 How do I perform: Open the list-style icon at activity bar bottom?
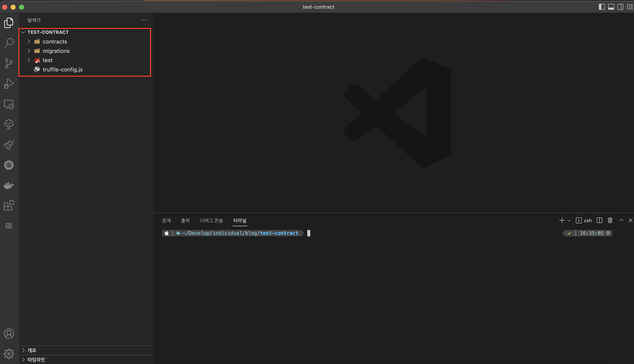pyautogui.click(x=9, y=226)
